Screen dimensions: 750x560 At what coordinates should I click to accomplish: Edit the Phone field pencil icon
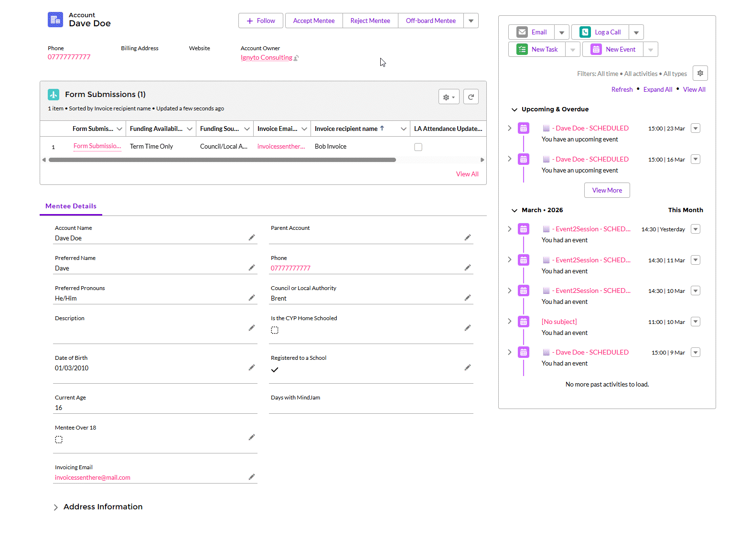pos(468,268)
